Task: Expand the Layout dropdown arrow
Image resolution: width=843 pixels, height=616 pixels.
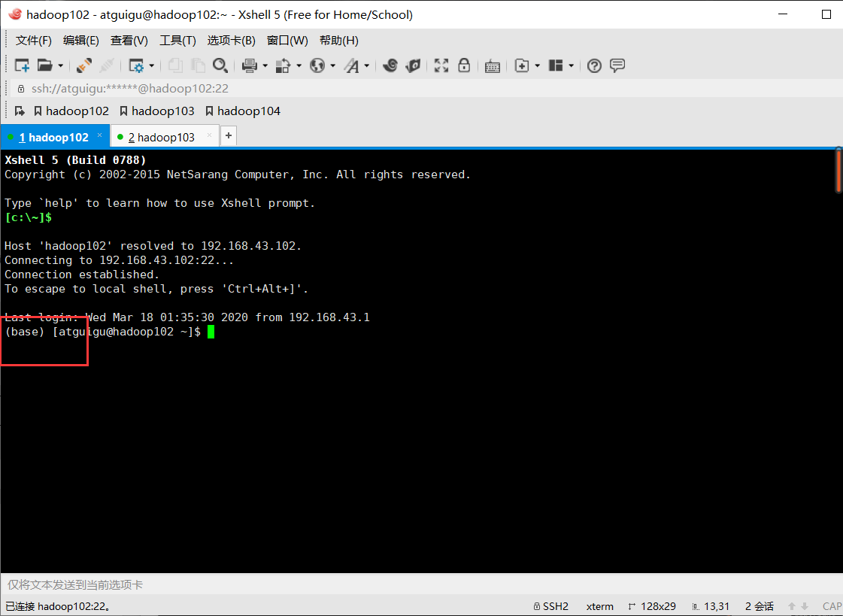Action: tap(571, 65)
